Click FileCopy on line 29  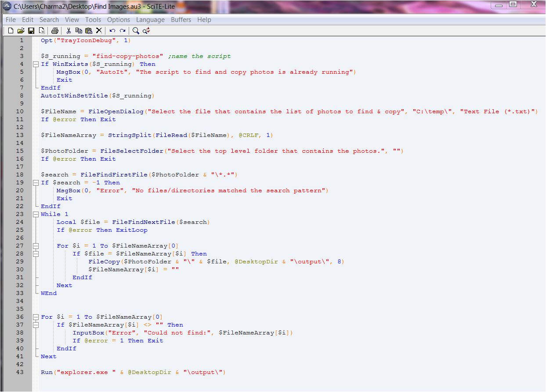(x=104, y=262)
